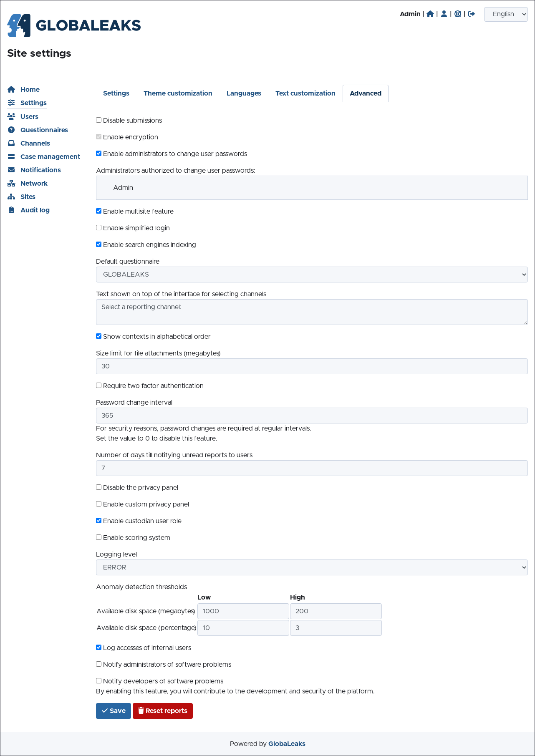Open the English language dropdown
This screenshot has height=756, width=535.
pyautogui.click(x=506, y=14)
